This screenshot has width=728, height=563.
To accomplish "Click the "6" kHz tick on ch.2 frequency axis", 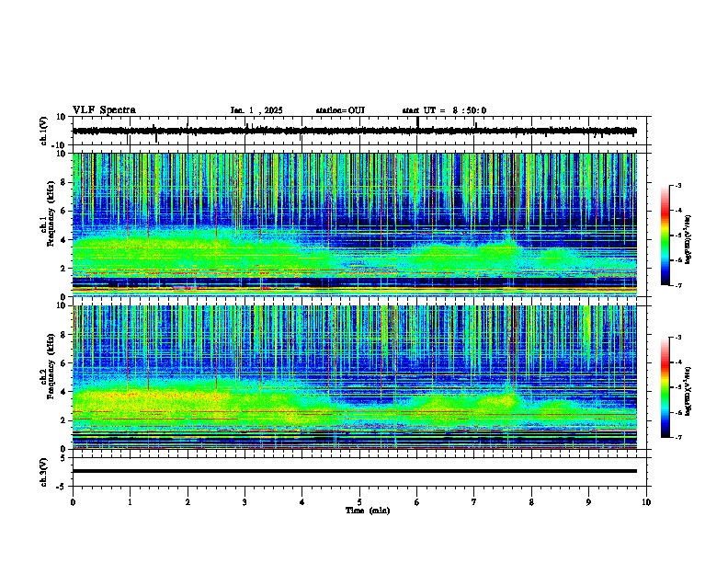I will [x=64, y=363].
